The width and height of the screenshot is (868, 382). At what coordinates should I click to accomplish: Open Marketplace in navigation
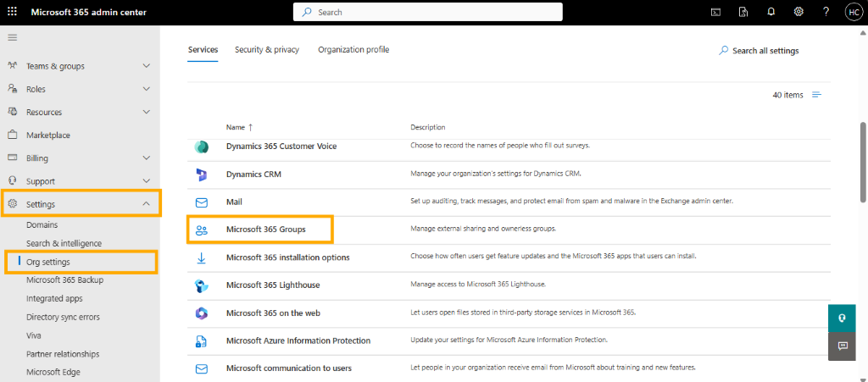48,135
